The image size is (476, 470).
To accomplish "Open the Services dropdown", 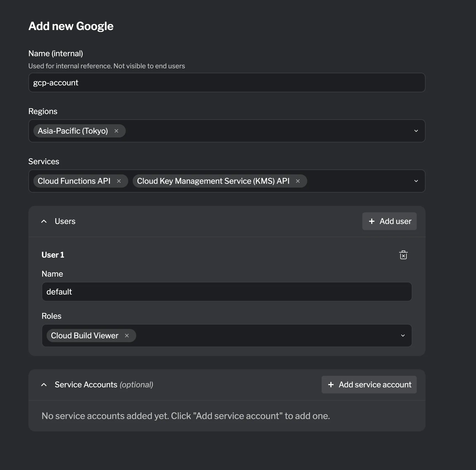I will coord(416,181).
